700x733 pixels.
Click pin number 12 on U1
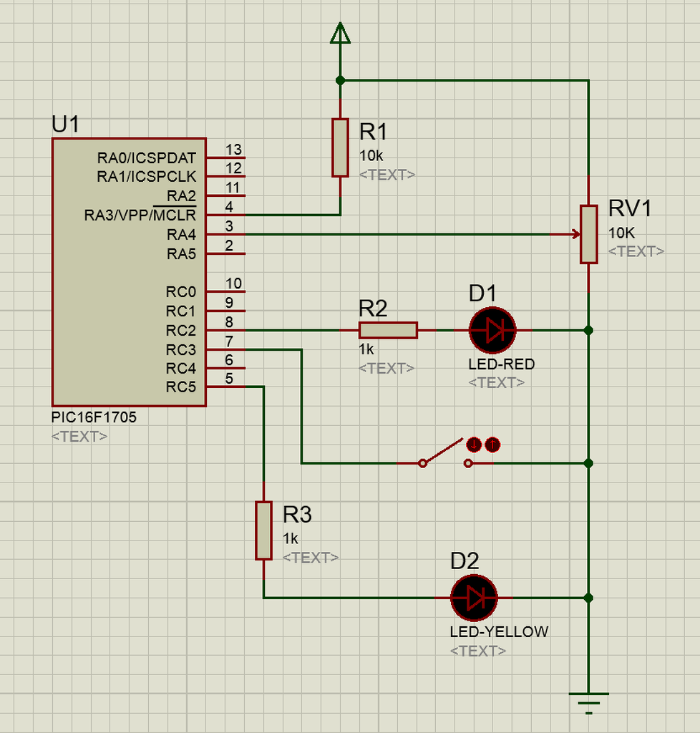(233, 168)
